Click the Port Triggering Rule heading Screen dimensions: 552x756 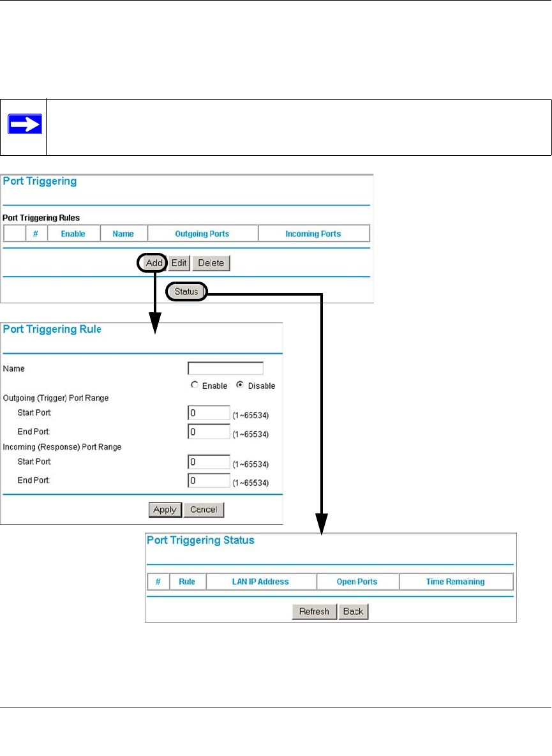coord(52,329)
